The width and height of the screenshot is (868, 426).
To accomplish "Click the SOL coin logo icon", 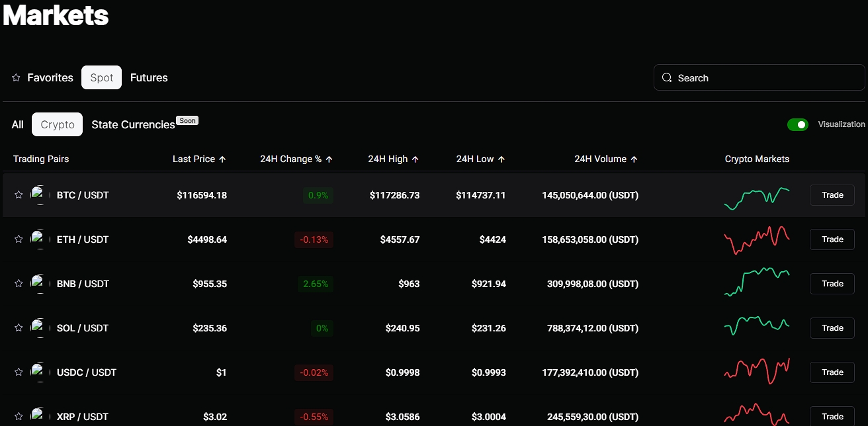I will tap(40, 328).
